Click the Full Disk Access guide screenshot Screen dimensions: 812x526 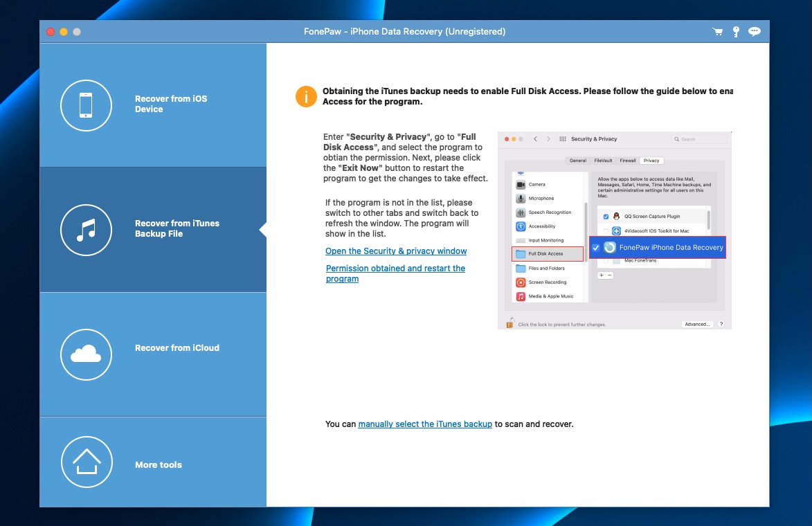(x=615, y=230)
